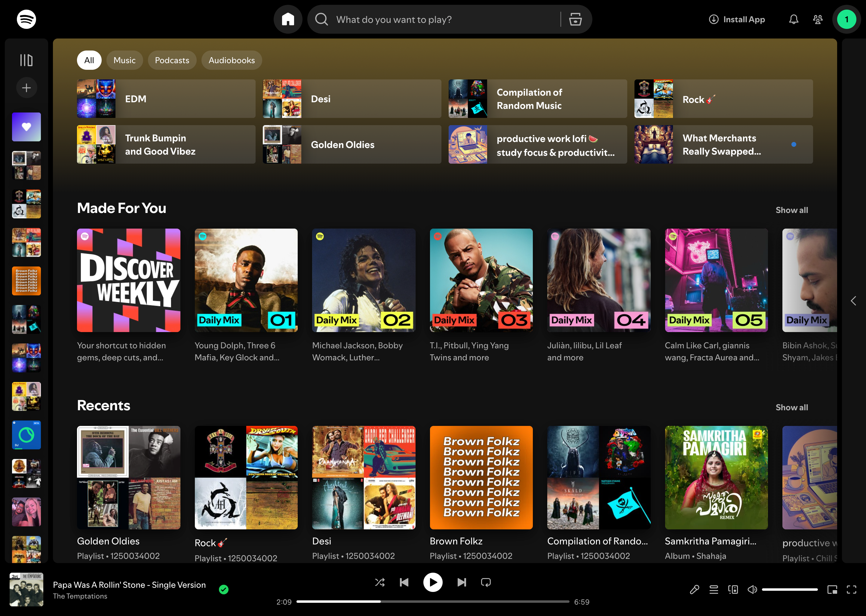Viewport: 866px width, 616px height.
Task: Skip to previous track
Action: pyautogui.click(x=404, y=582)
